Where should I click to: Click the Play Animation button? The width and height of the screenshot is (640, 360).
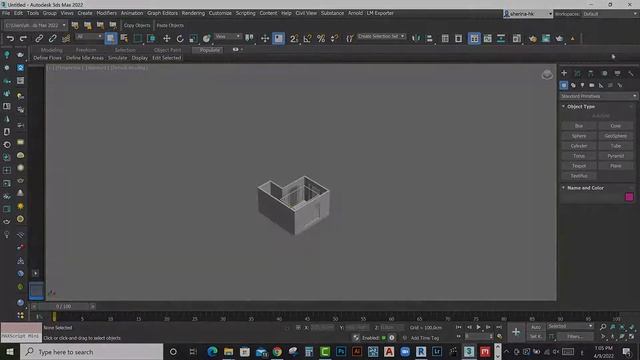click(x=478, y=327)
